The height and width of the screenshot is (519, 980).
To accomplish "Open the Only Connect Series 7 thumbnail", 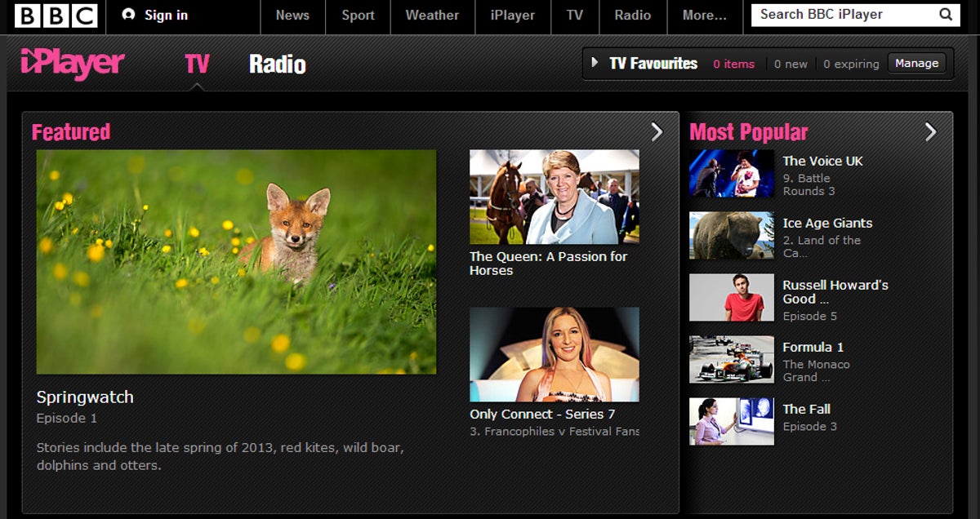I will (x=554, y=354).
